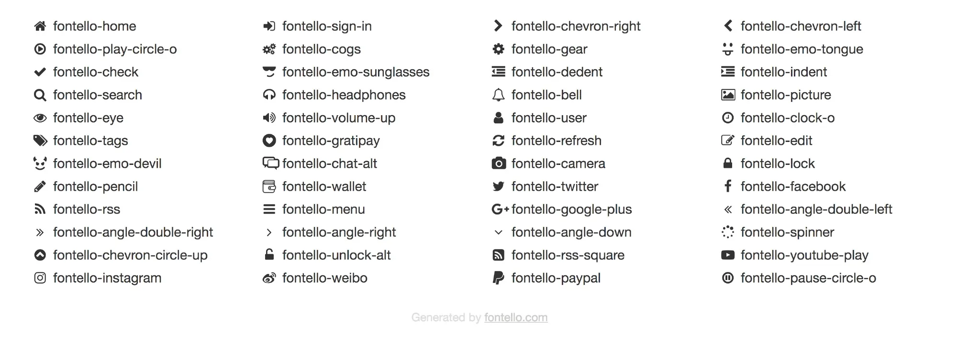Click the fontello-home house icon
The image size is (980, 337).
click(40, 26)
